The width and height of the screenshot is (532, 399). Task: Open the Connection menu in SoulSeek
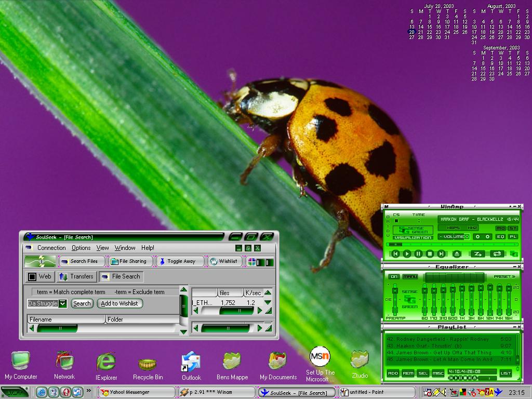(51, 248)
